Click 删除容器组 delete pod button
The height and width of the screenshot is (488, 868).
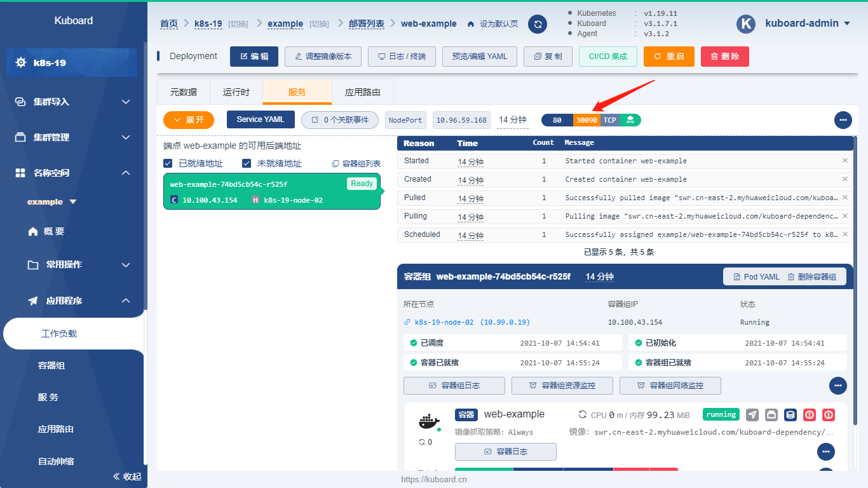coord(813,276)
